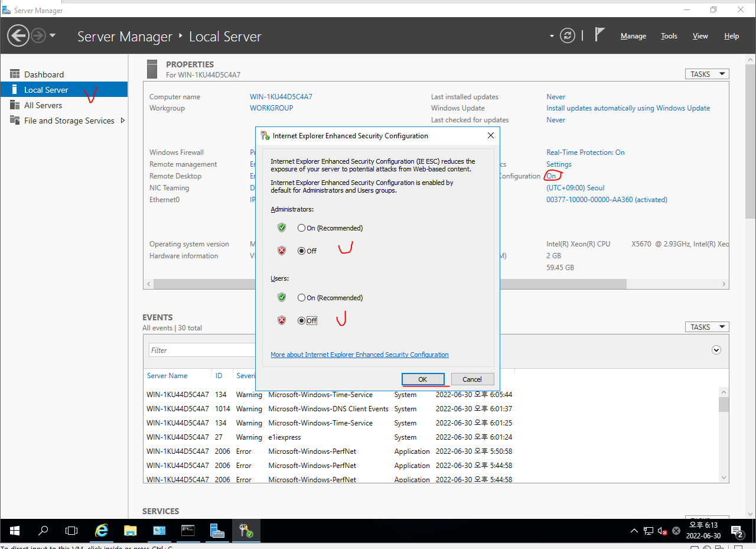Expand the Events panel chevron

point(716,350)
